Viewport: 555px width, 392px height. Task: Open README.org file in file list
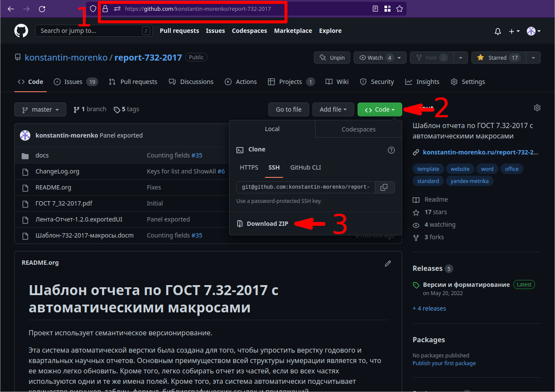53,187
